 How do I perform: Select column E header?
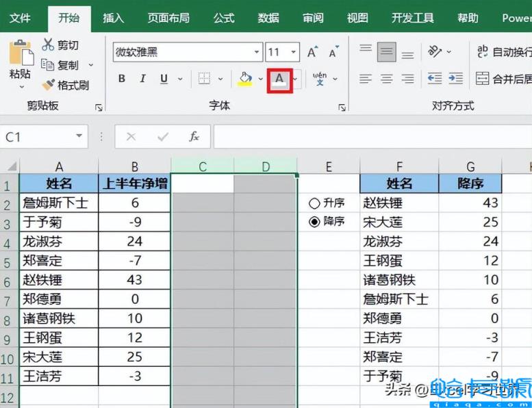pos(329,166)
